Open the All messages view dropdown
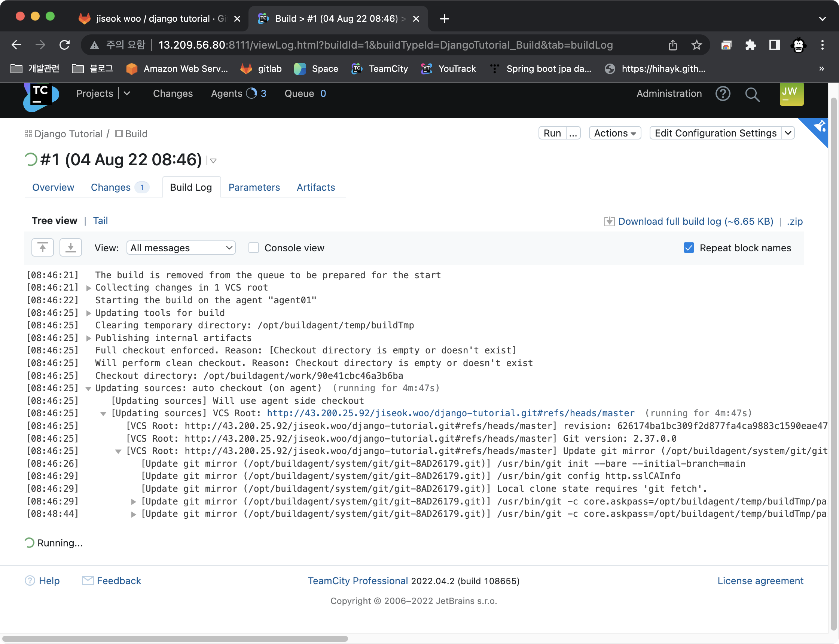This screenshot has width=839, height=644. (x=181, y=248)
